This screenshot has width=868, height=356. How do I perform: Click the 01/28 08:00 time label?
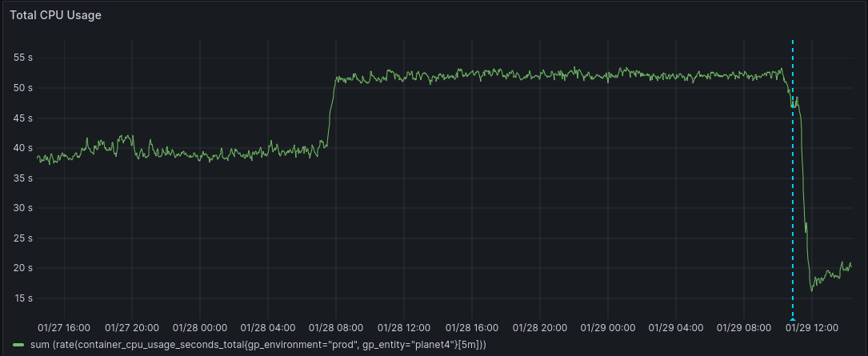pyautogui.click(x=336, y=328)
